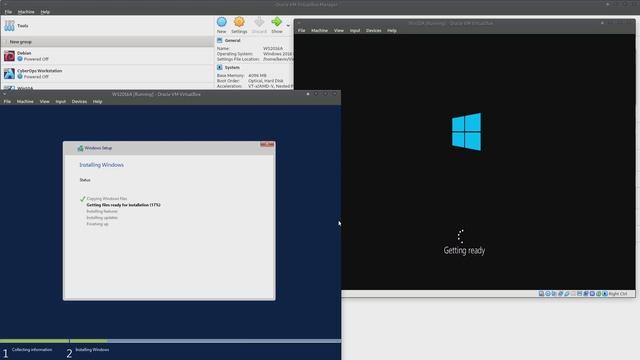Open Machine menu in Getting ready VM window
This screenshot has width=640, height=360.
319,30
